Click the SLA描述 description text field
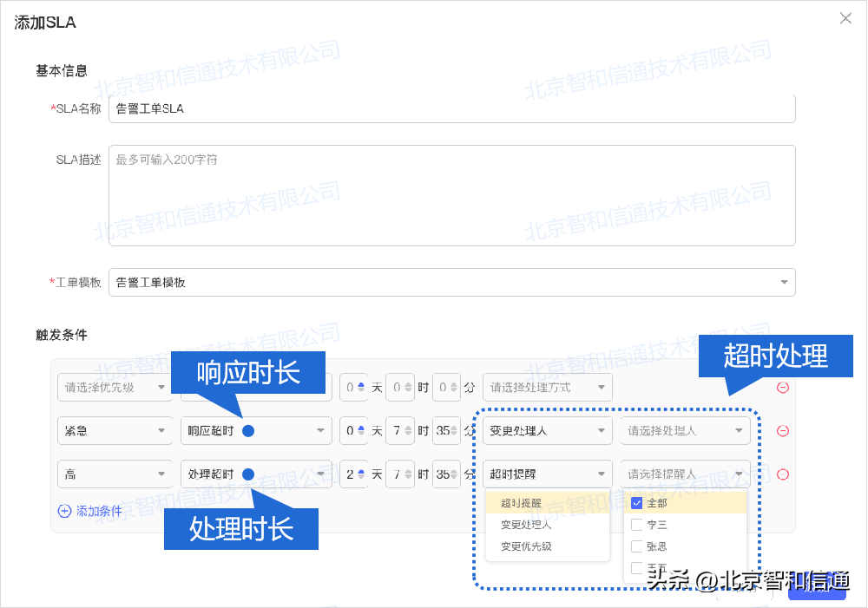 pyautogui.click(x=451, y=195)
